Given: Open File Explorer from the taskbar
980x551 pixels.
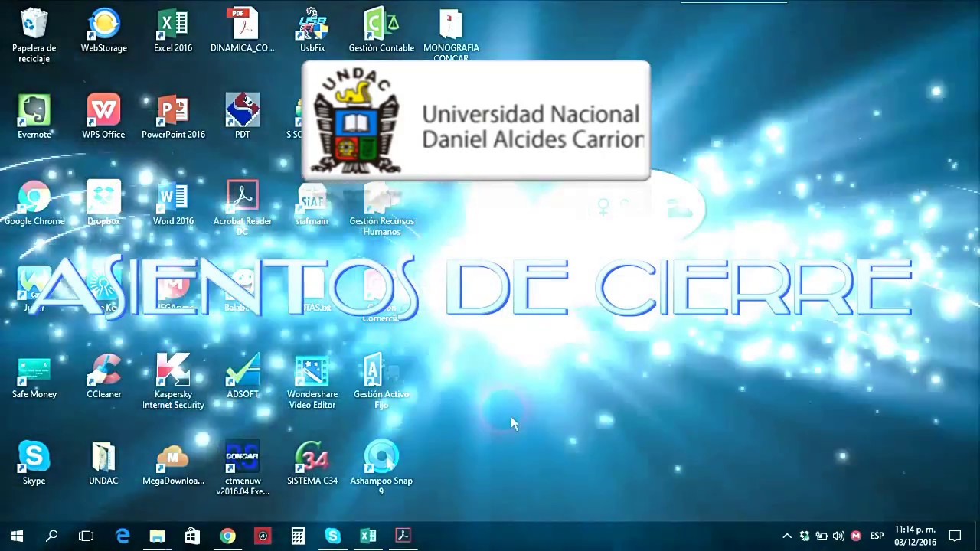Looking at the screenshot, I should click(x=157, y=536).
